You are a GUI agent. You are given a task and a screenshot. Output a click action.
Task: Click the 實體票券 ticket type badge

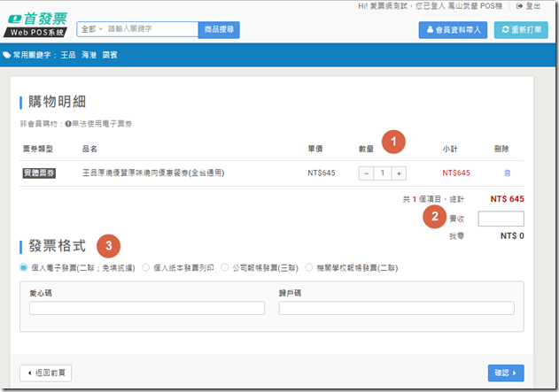tap(39, 173)
